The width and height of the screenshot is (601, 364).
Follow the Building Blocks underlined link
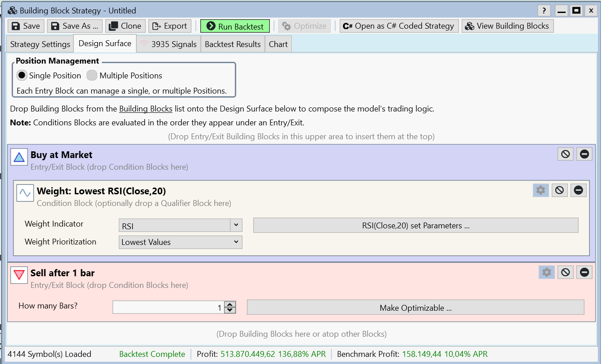[x=146, y=109]
